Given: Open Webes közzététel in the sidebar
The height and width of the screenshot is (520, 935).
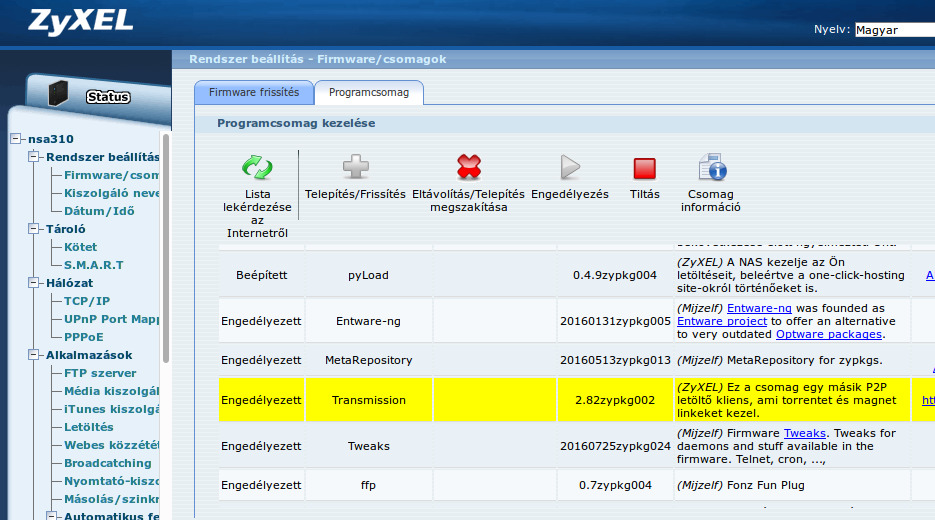Looking at the screenshot, I should [112, 445].
